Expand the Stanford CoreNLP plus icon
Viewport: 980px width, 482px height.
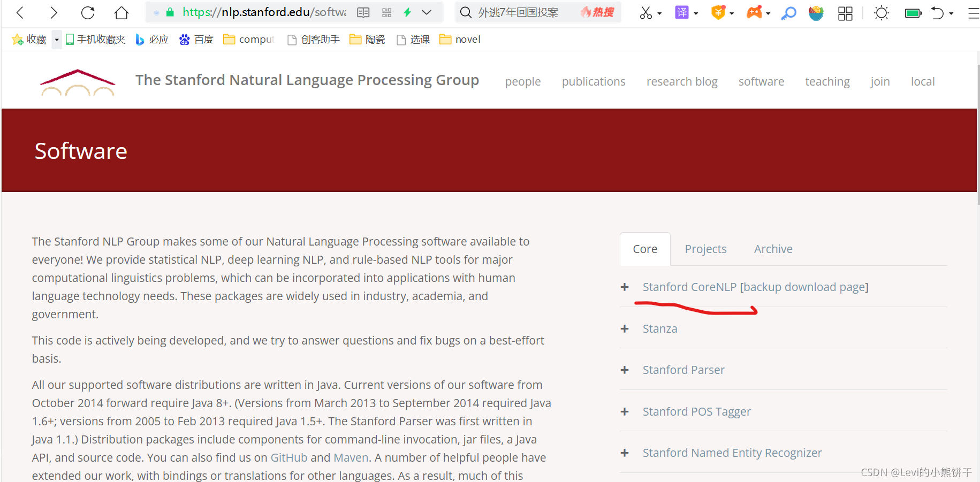[x=625, y=287]
